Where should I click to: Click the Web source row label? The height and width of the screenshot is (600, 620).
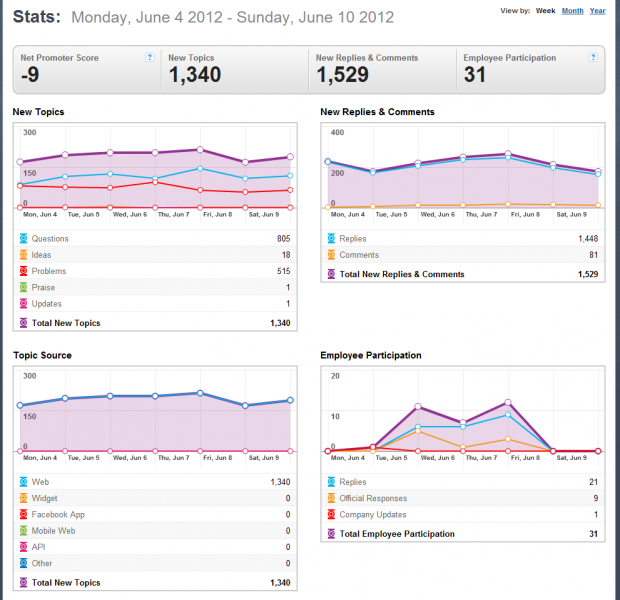pos(40,482)
